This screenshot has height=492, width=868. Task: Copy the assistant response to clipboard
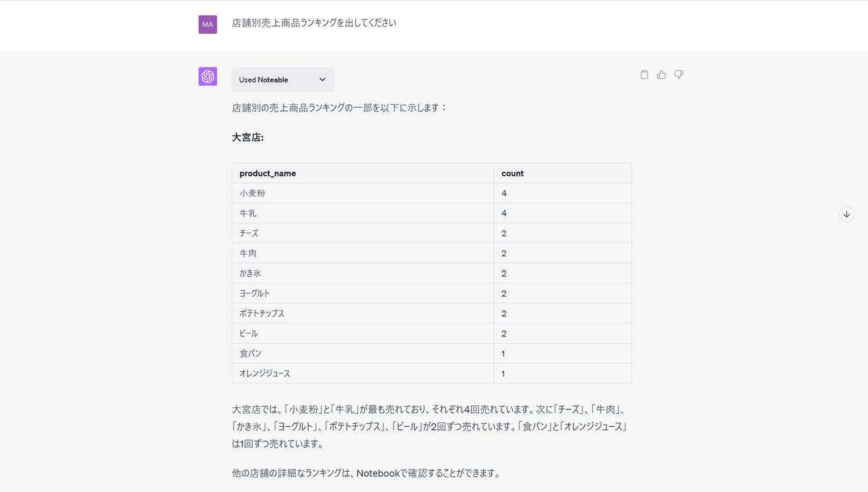(x=644, y=75)
